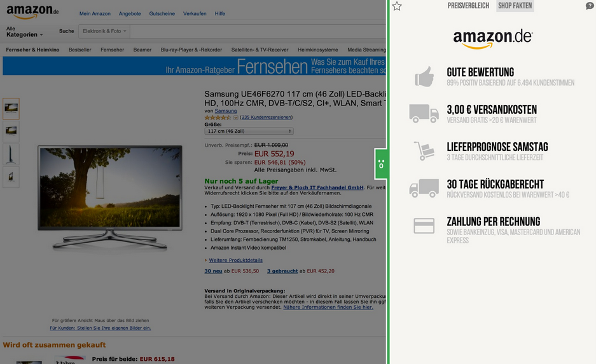The height and width of the screenshot is (364, 596).
Task: Open the Elektronik & Foto search category dropdown
Action: (x=104, y=31)
